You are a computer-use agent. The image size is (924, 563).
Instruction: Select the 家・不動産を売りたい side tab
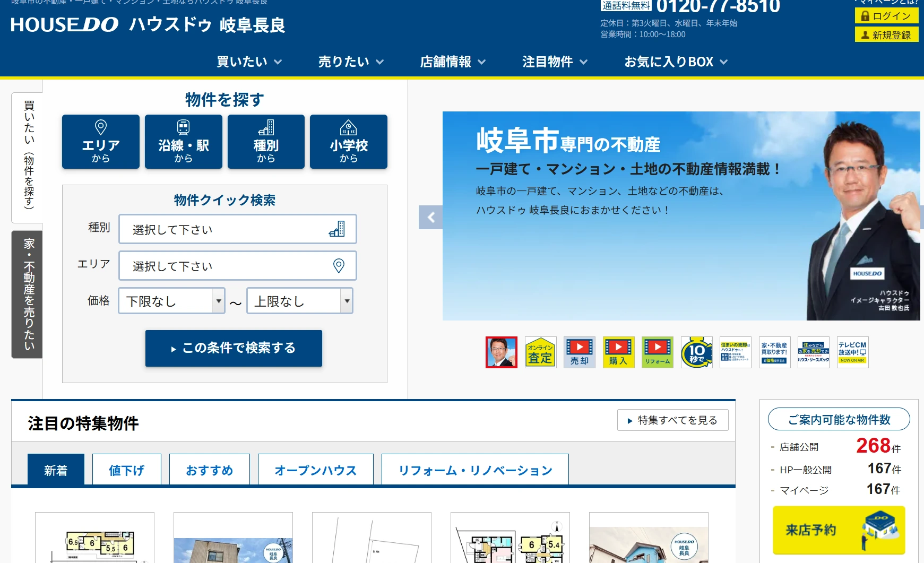[28, 295]
